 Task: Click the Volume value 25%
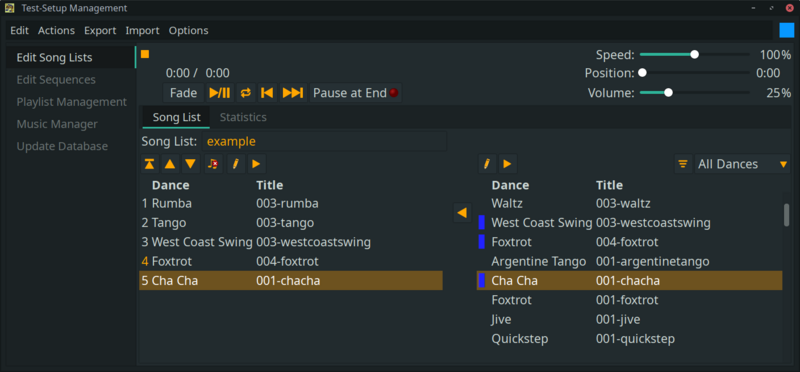779,93
